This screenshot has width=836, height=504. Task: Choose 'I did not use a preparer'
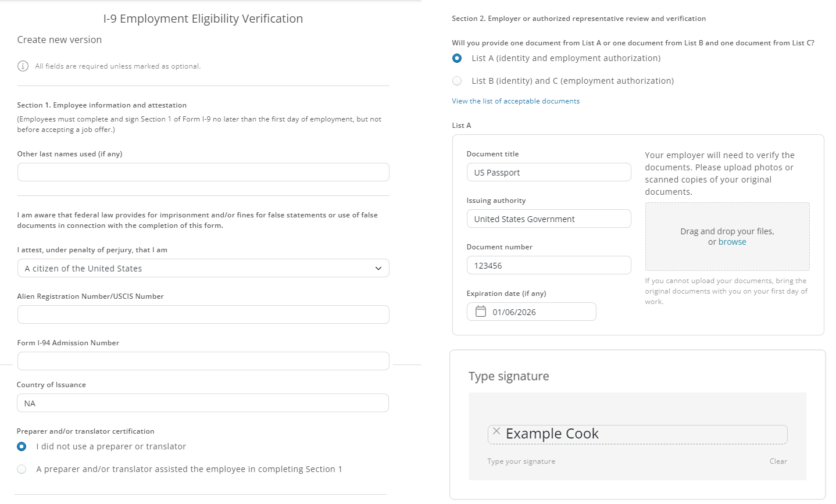pyautogui.click(x=22, y=446)
